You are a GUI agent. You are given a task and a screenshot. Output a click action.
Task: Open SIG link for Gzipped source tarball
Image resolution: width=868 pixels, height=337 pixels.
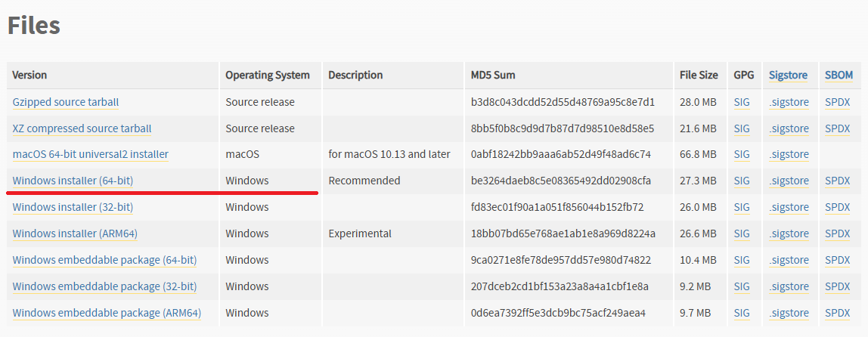pyautogui.click(x=742, y=102)
